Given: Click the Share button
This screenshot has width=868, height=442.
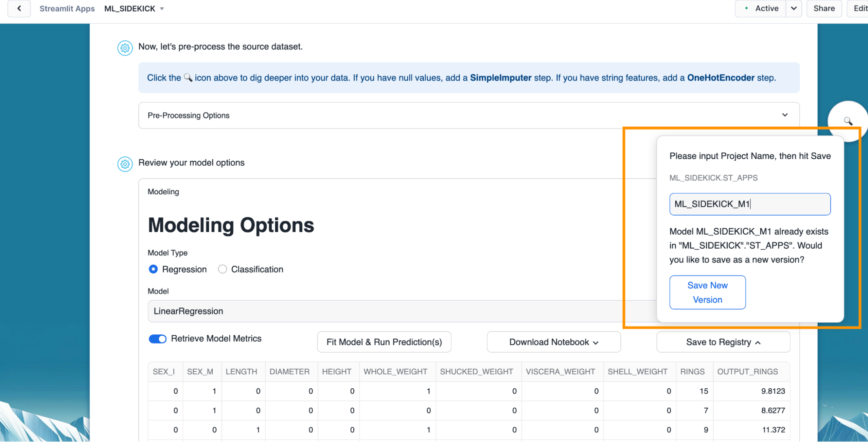Looking at the screenshot, I should pyautogui.click(x=824, y=9).
